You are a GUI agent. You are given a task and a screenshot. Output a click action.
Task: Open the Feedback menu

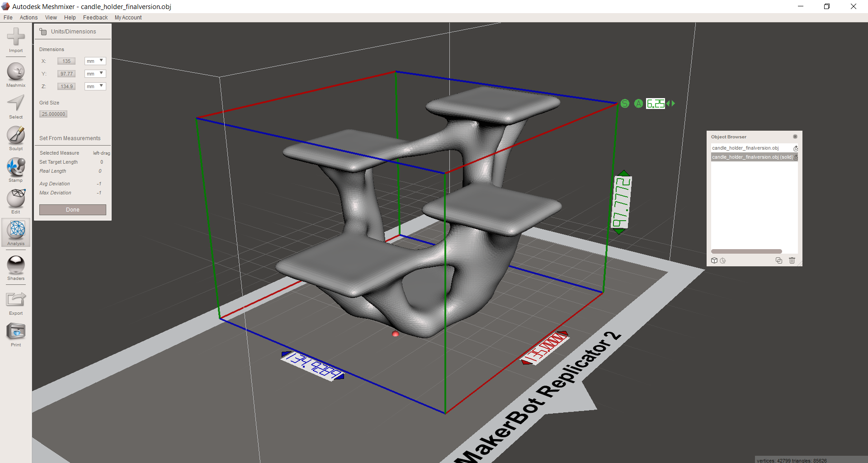click(95, 18)
